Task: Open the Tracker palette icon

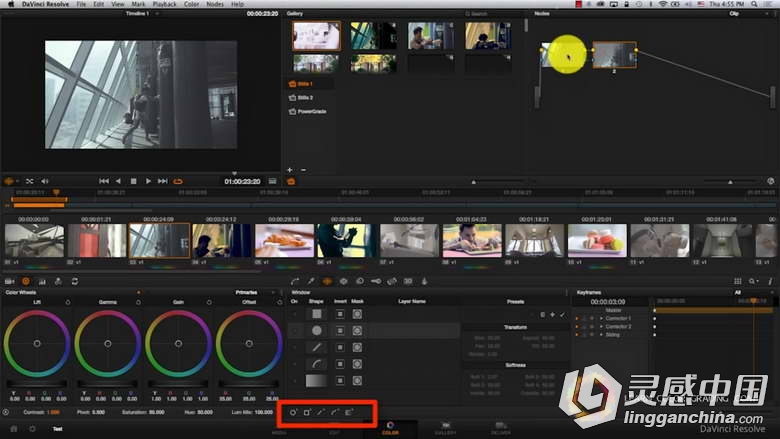Action: coord(343,281)
